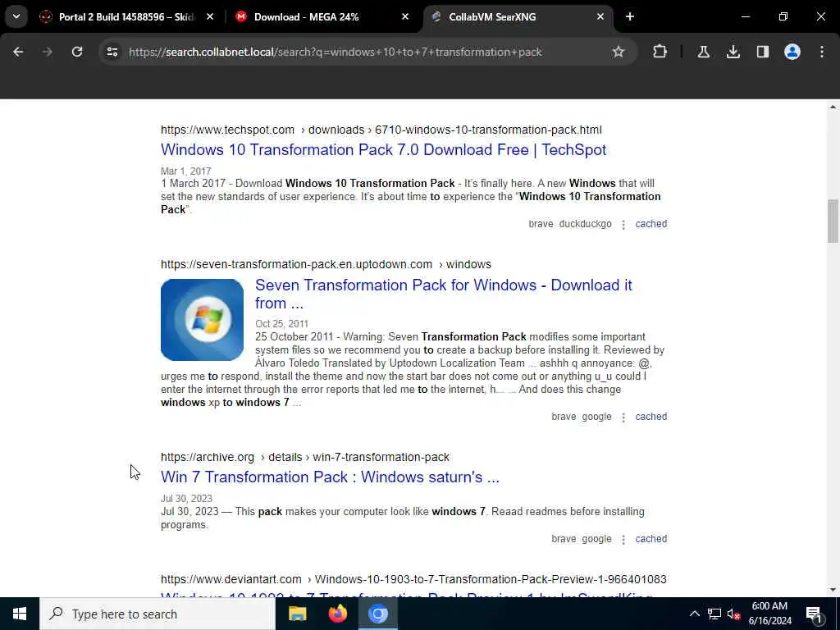
Task: Click the address bar URL
Action: coord(336,52)
